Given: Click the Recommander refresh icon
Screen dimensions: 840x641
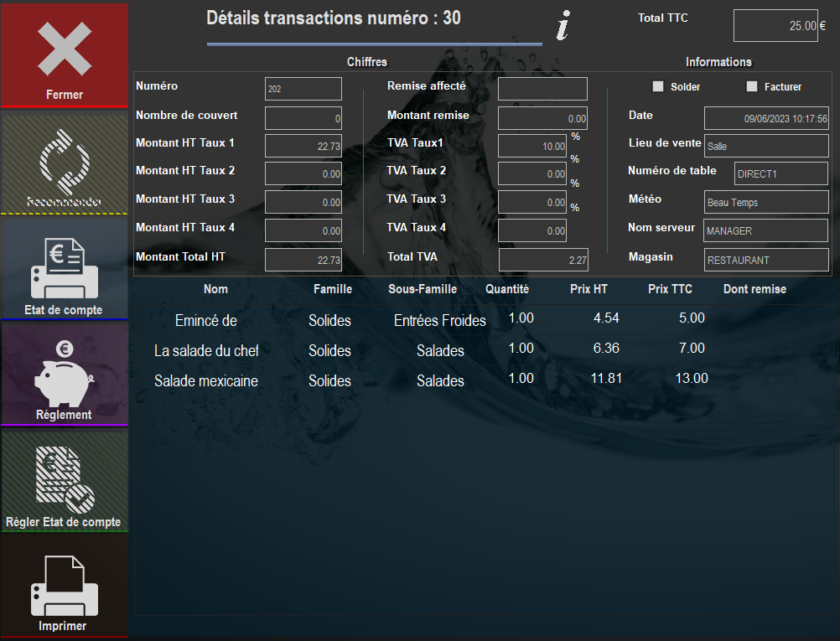Looking at the screenshot, I should coord(65,163).
